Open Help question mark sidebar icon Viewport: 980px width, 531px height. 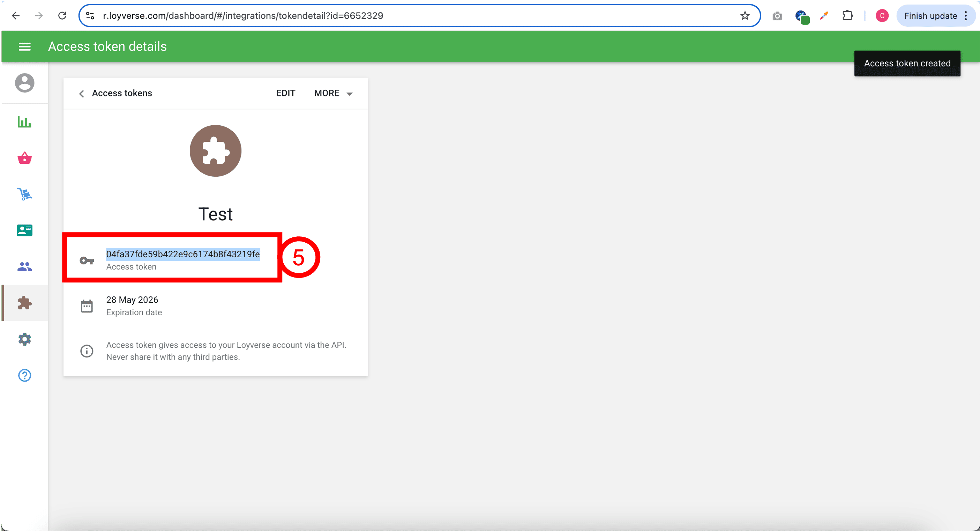coord(25,375)
